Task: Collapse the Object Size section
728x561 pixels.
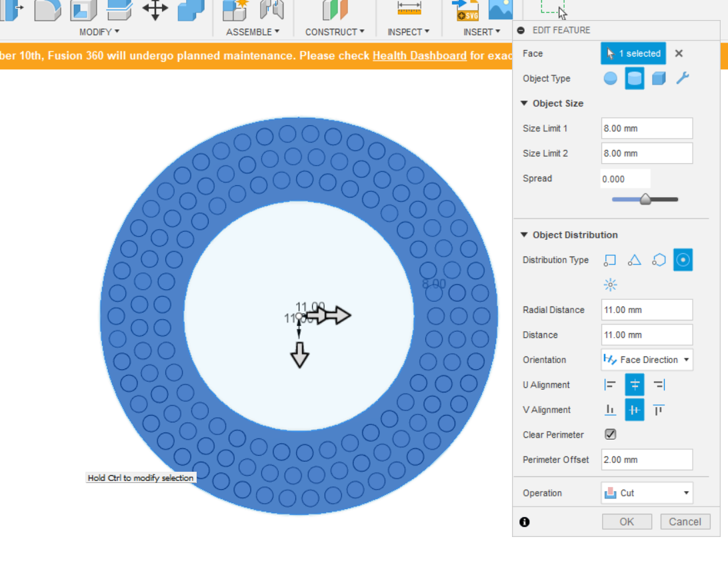Action: (525, 103)
